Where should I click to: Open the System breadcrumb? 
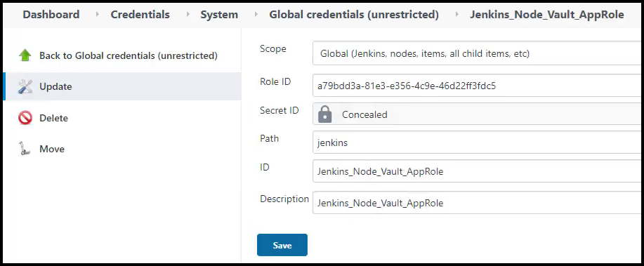tap(219, 15)
